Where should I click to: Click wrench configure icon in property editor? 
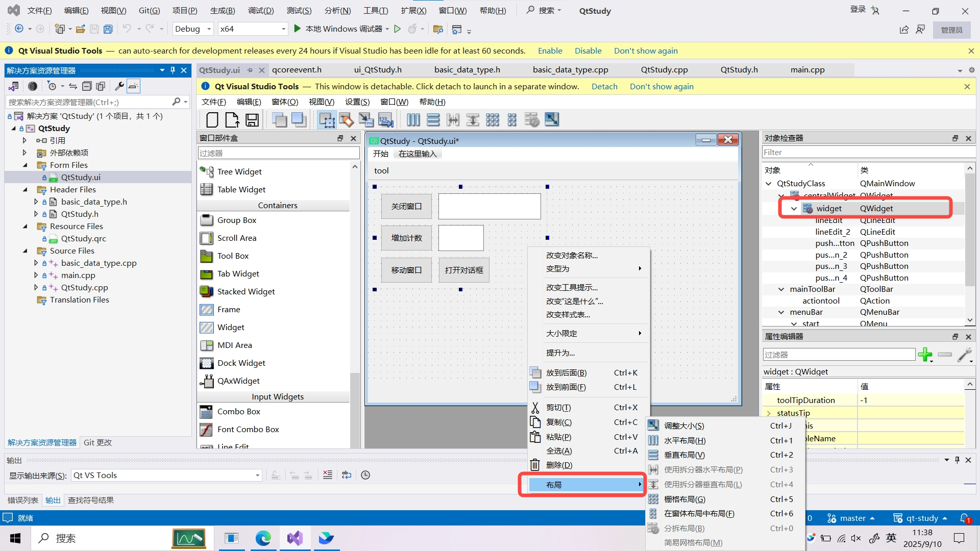[964, 355]
